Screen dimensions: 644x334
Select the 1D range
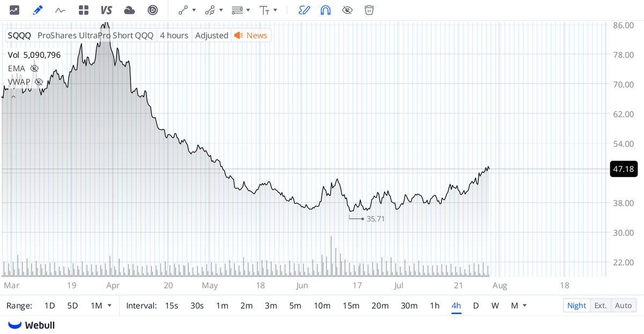point(49,306)
